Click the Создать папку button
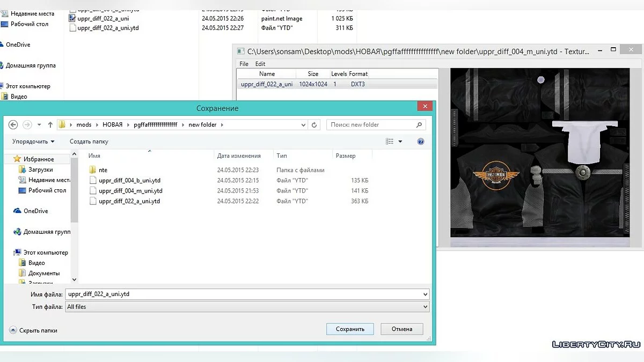 89,142
